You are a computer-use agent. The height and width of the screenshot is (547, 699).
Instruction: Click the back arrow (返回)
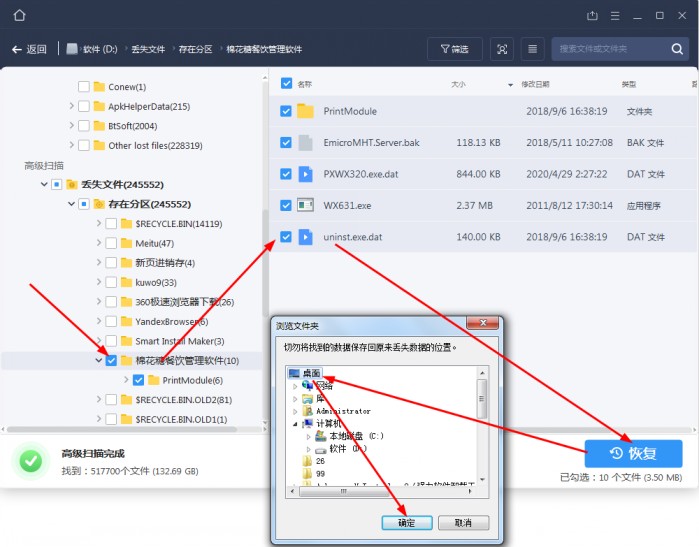28,49
